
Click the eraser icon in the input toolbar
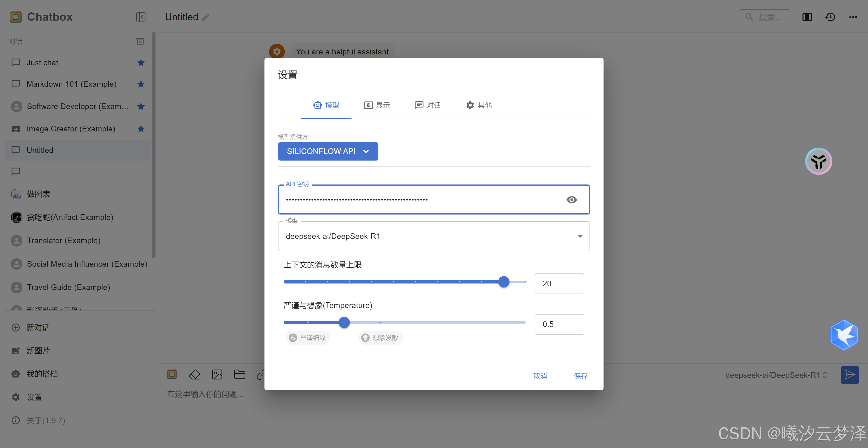click(194, 375)
